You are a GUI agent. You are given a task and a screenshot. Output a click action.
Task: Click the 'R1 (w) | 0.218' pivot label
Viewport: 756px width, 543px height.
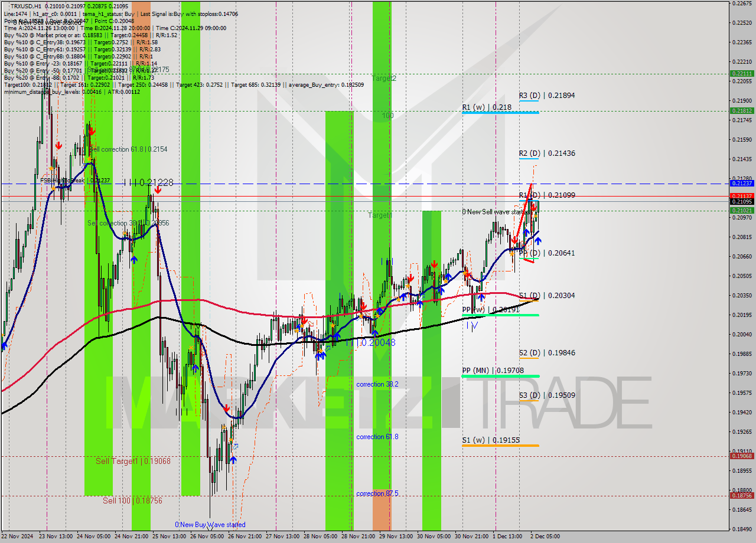pos(487,107)
